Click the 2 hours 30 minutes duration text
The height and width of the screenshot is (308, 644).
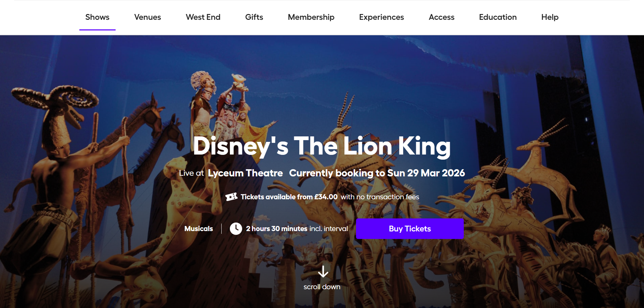pyautogui.click(x=277, y=229)
